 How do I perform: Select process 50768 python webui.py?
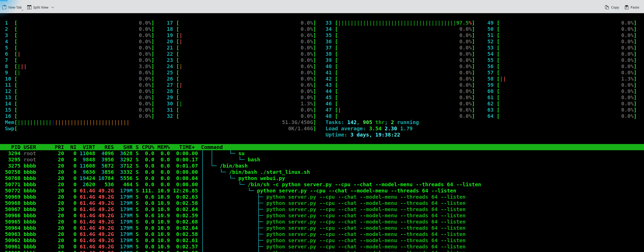pos(322,178)
